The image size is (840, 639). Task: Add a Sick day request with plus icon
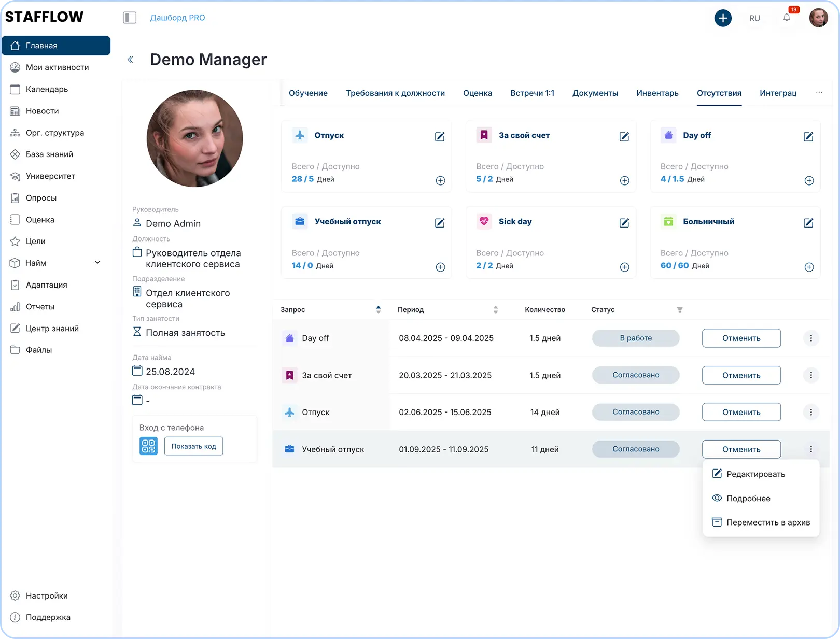pos(624,267)
